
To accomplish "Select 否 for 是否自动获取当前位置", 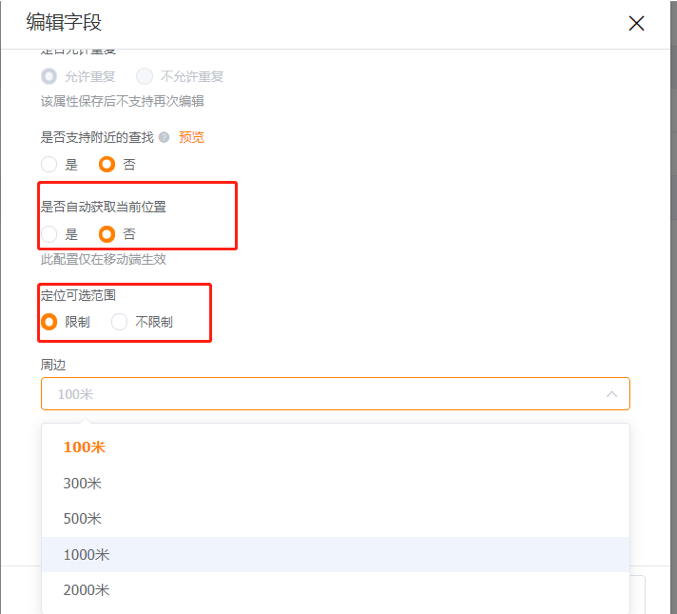I will click(x=107, y=234).
